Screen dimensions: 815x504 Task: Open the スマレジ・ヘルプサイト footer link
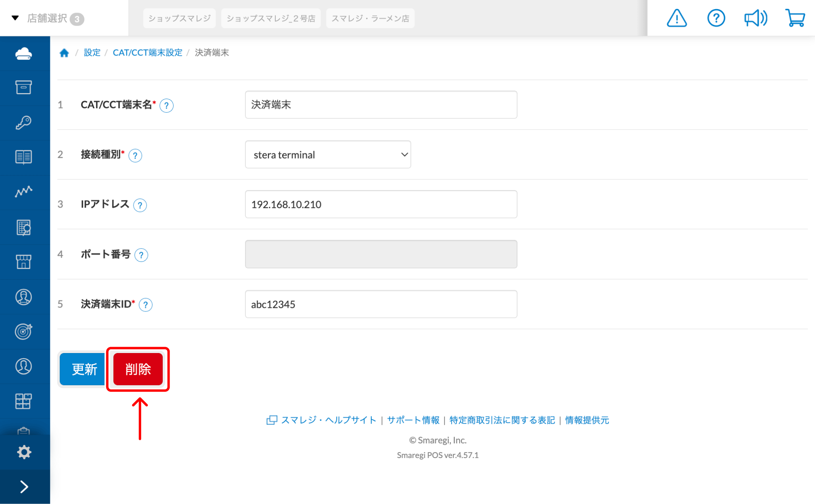coord(328,420)
